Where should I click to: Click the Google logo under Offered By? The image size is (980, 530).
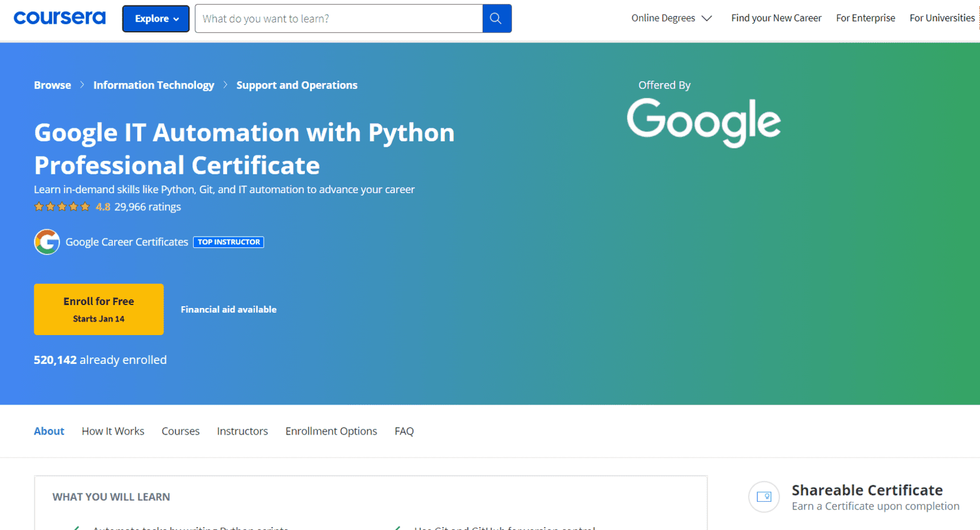(x=703, y=122)
